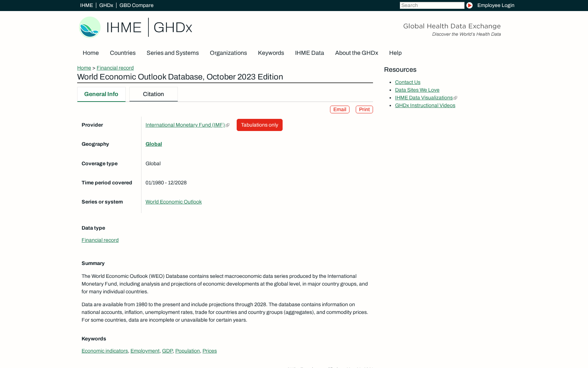Click the IHME GHDx logo

[135, 27]
